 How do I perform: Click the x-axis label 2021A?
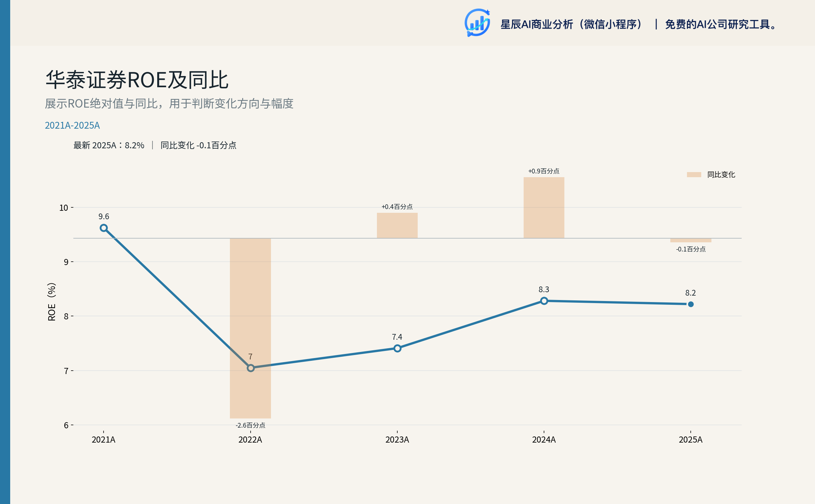pos(104,440)
